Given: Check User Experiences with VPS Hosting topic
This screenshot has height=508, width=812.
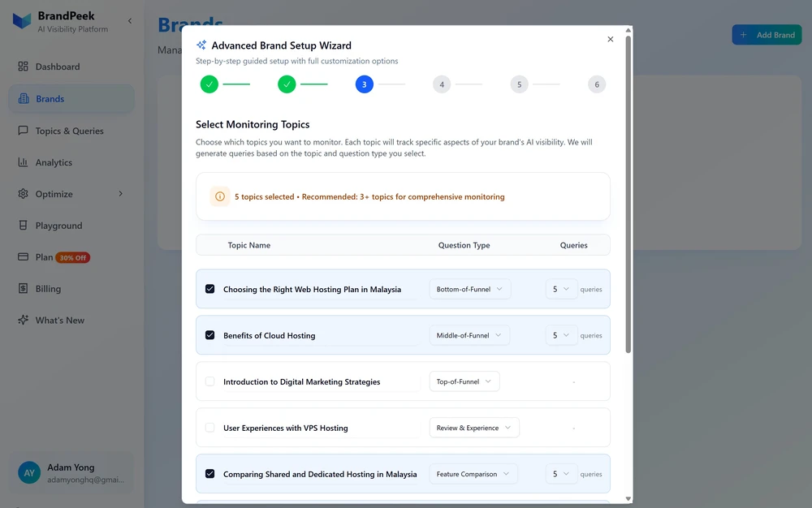Looking at the screenshot, I should pyautogui.click(x=209, y=428).
